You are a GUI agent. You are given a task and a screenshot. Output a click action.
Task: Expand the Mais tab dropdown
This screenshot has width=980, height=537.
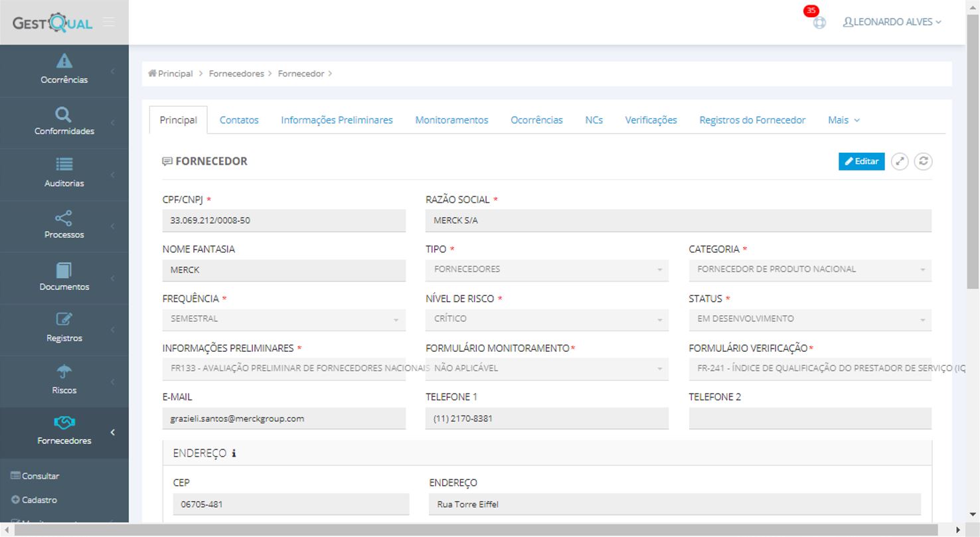844,120
